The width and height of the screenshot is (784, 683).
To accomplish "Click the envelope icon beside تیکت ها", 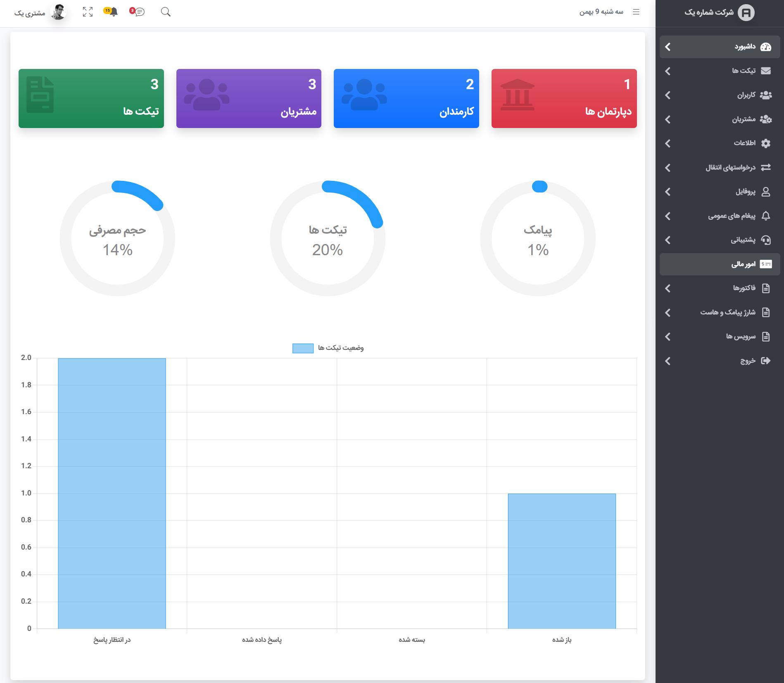I will pos(766,71).
